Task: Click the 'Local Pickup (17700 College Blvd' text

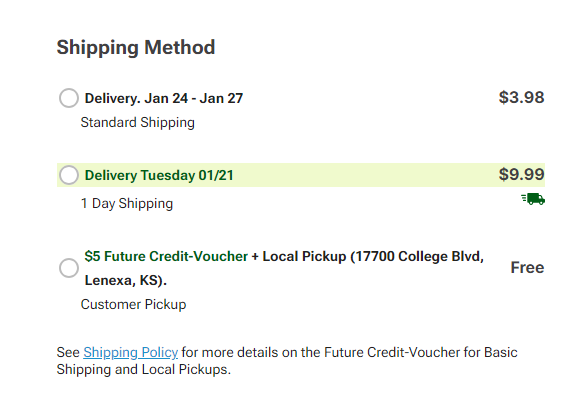Action: 373,256
